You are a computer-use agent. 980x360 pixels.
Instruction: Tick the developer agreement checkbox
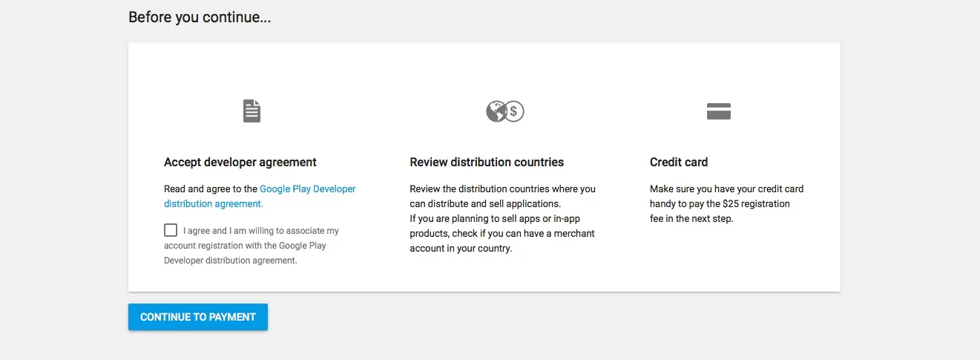(171, 230)
